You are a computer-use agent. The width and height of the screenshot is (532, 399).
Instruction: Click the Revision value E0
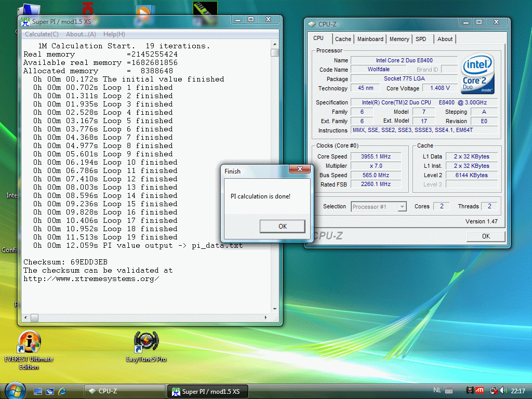[x=484, y=121]
